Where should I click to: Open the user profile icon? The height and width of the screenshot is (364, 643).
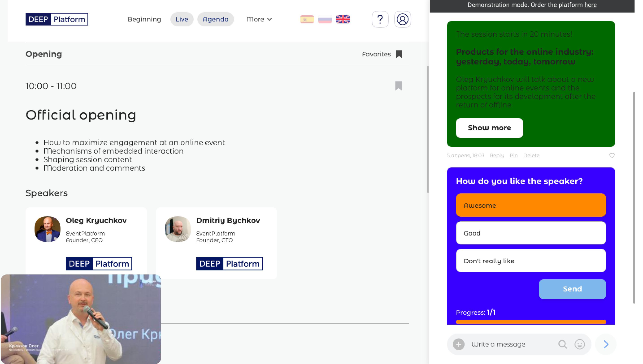(402, 19)
